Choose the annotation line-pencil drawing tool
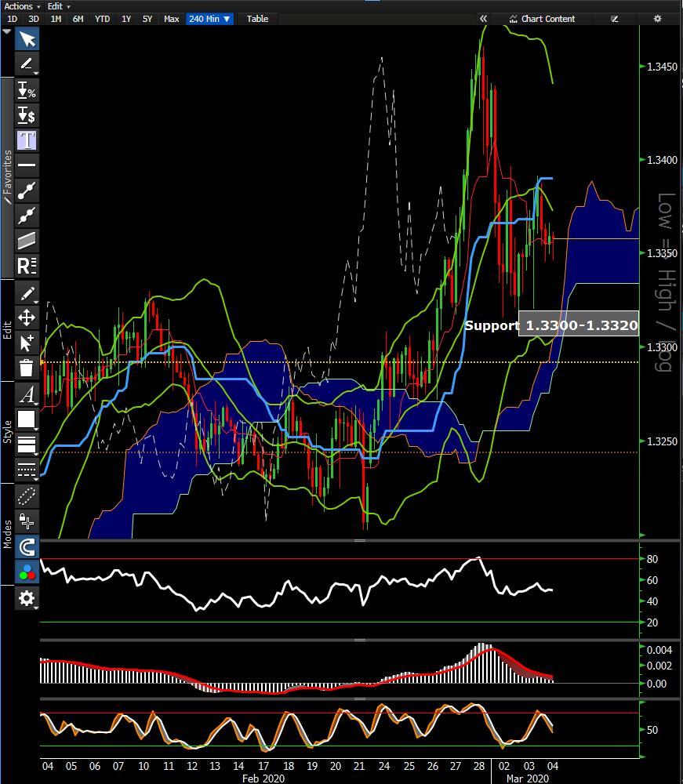683x784 pixels. pyautogui.click(x=27, y=64)
